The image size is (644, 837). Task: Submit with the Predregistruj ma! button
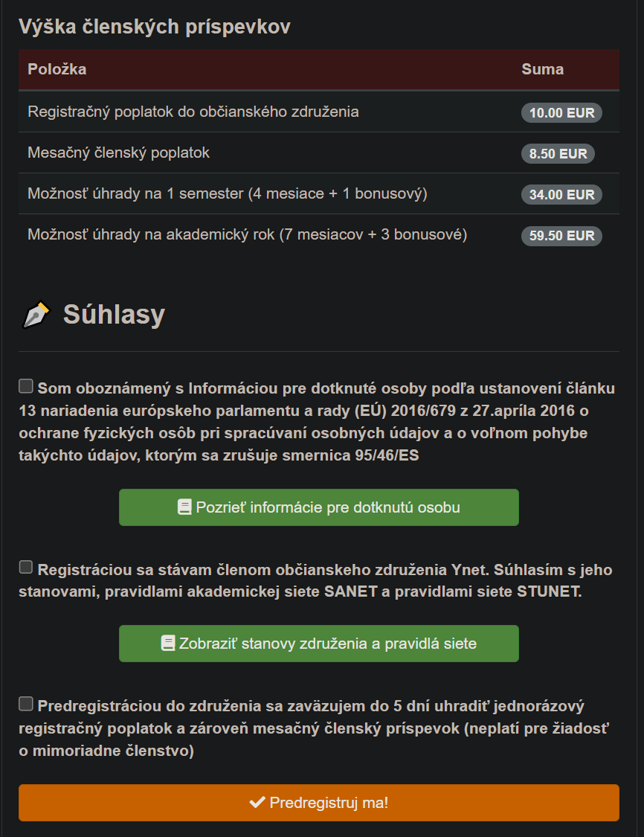(x=319, y=803)
